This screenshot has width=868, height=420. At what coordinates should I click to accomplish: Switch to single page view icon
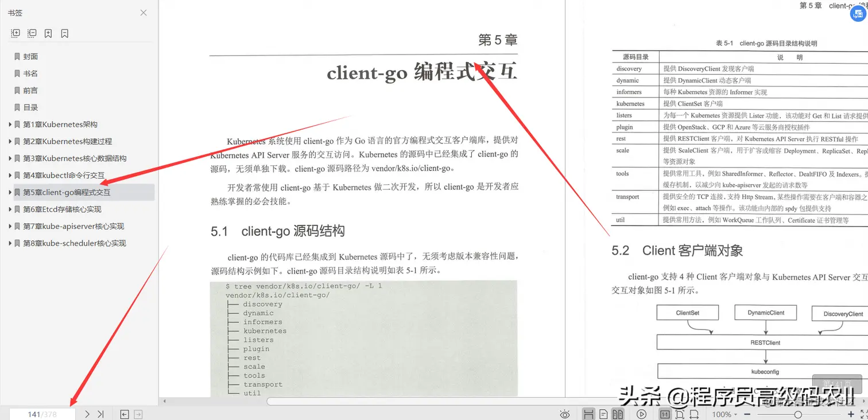[603, 414]
